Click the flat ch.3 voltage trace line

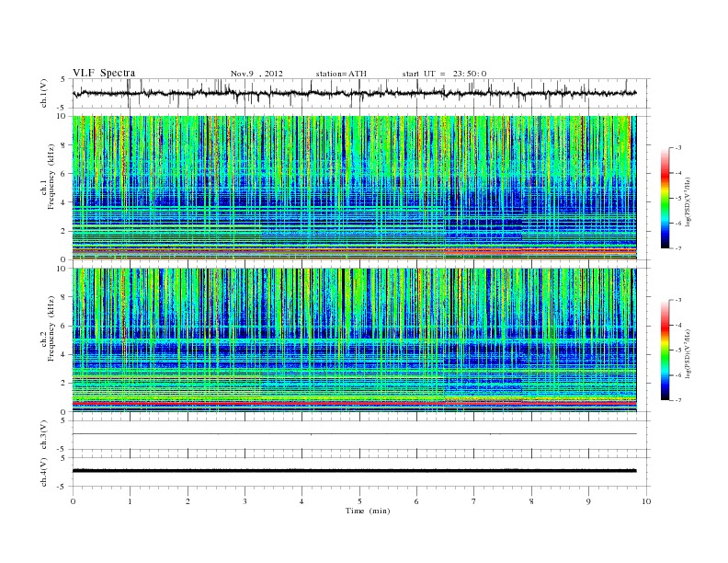354,434
